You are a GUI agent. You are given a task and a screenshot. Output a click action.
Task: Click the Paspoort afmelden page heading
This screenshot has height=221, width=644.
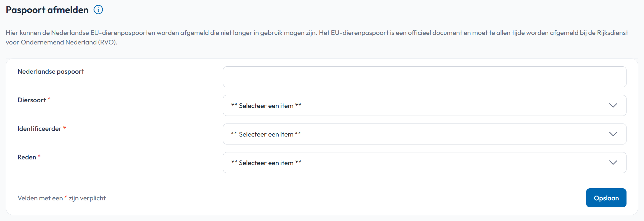click(x=47, y=10)
